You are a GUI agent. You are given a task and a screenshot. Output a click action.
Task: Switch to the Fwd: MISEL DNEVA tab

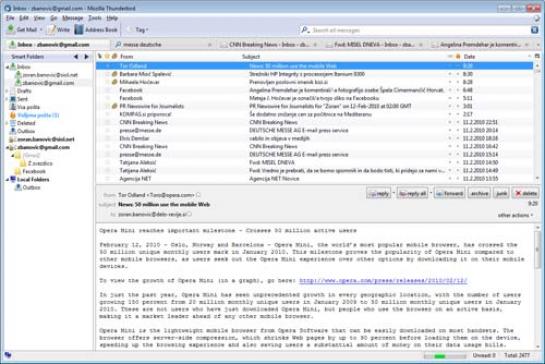pos(374,45)
